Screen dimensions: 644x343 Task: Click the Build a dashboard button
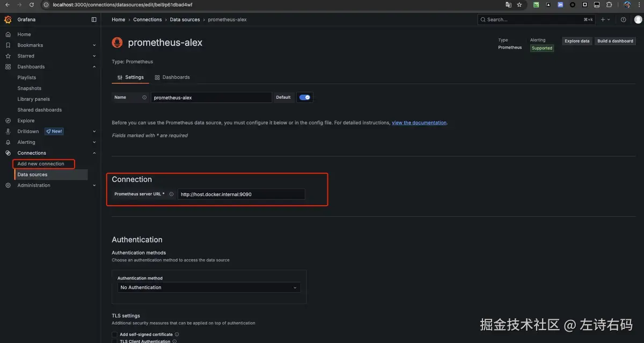(615, 41)
